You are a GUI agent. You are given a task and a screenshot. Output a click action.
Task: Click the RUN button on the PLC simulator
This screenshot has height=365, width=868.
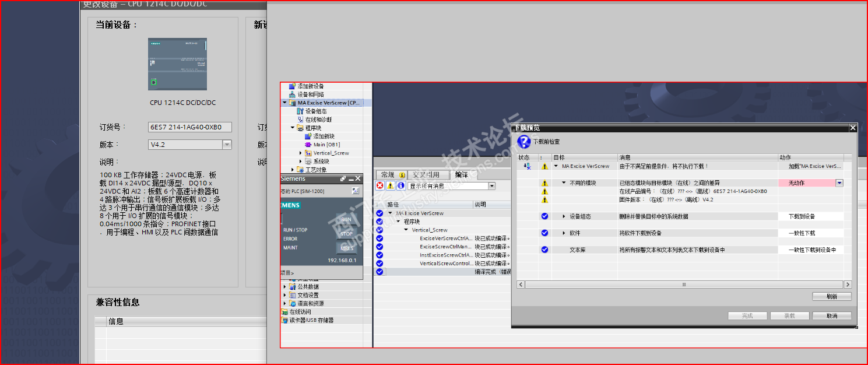tap(346, 219)
